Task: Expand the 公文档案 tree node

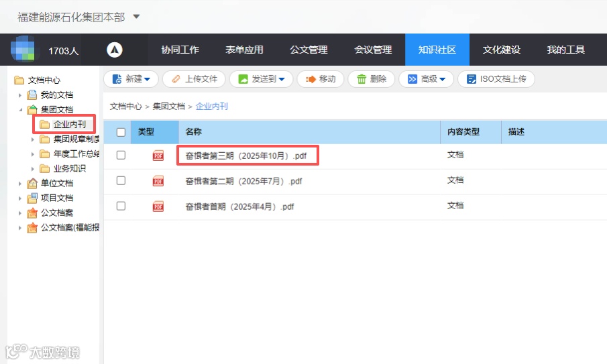Action: point(20,213)
